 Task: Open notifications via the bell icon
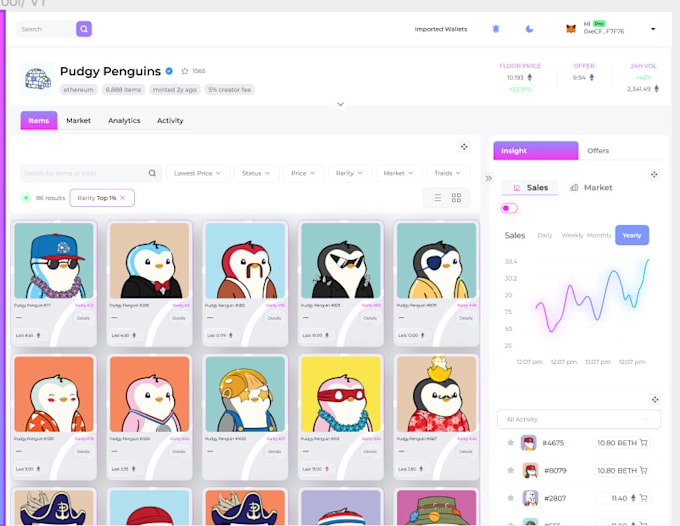tap(496, 29)
